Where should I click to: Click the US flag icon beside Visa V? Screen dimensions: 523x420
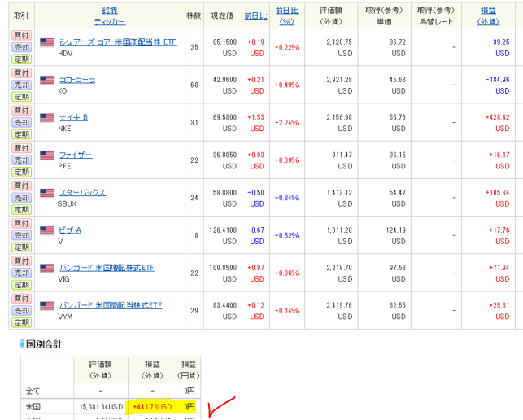[47, 230]
